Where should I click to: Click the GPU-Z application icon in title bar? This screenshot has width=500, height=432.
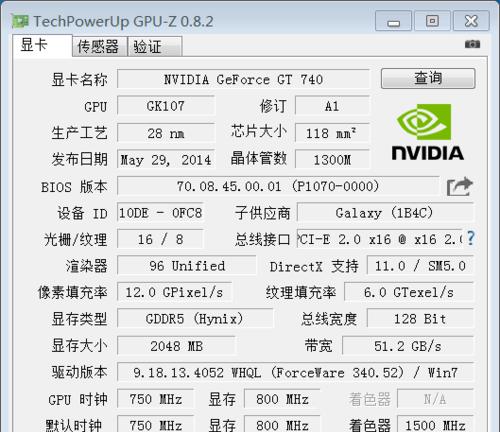coord(20,21)
